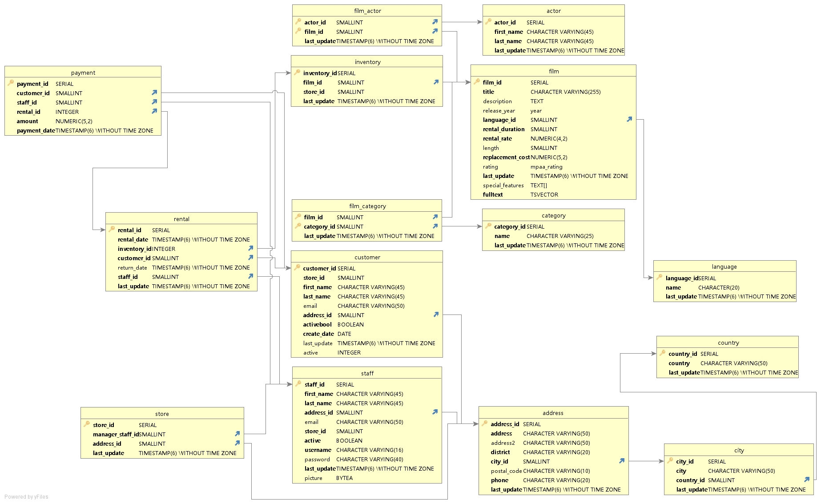Click the foreign key arrow on film's language_id
821x504 pixels.
[628, 119]
